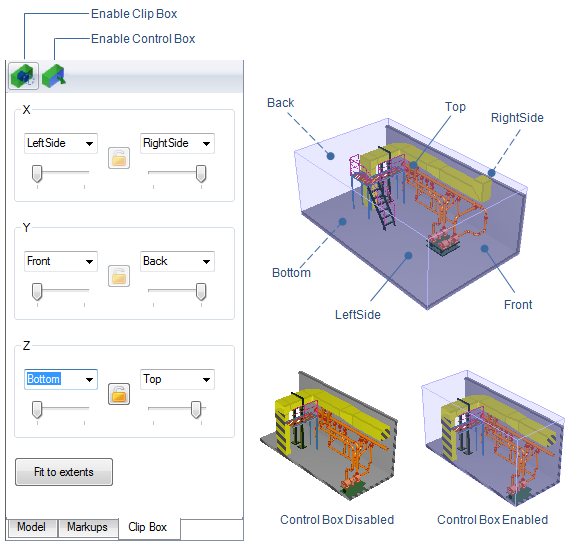The image size is (571, 551).
Task: Toggle the X axis lock icon
Action: coord(119,158)
